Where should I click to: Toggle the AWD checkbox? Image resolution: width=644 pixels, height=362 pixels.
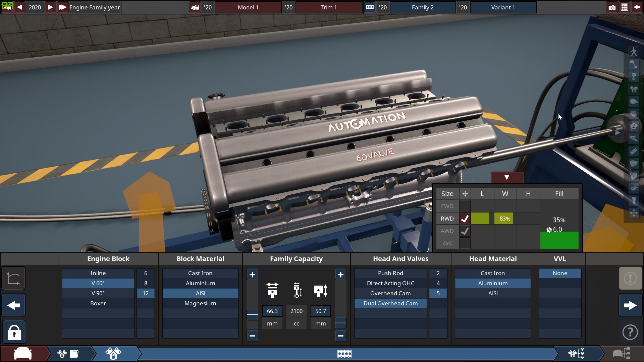pyautogui.click(x=465, y=231)
